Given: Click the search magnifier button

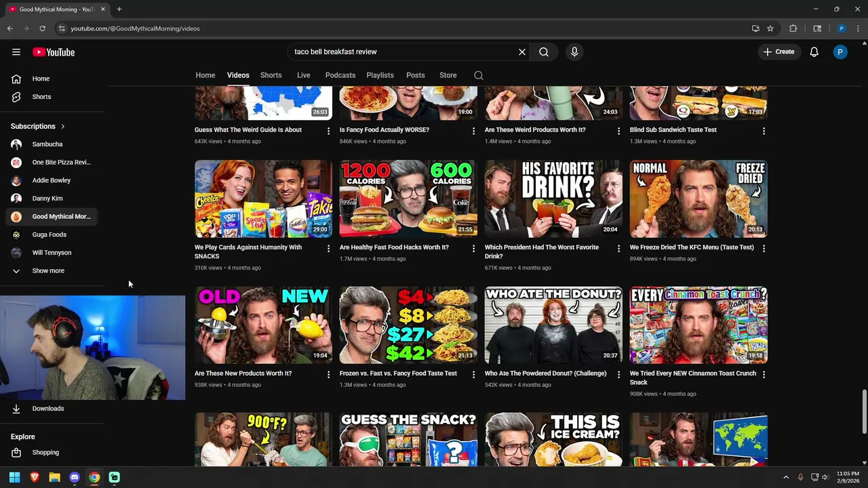Looking at the screenshot, I should click(x=544, y=52).
